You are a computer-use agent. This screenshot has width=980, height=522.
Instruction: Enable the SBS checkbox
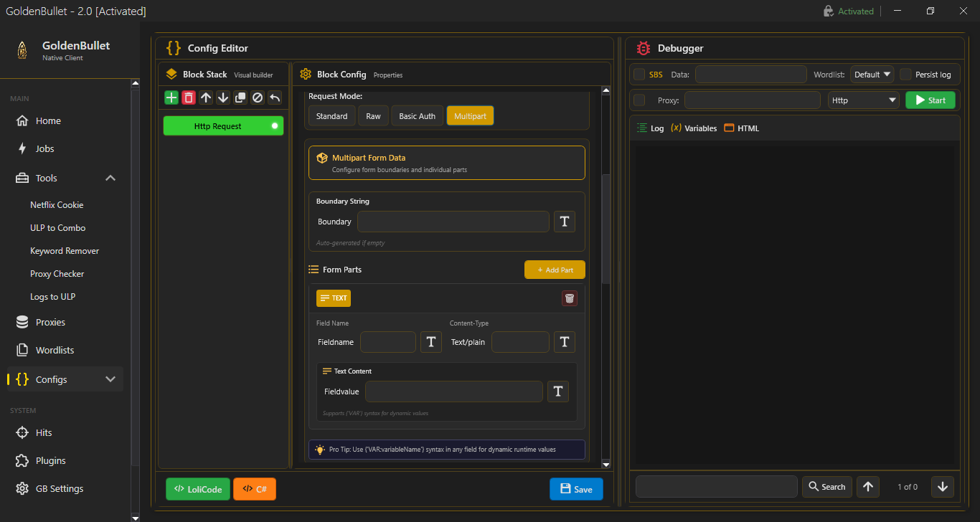tap(639, 75)
